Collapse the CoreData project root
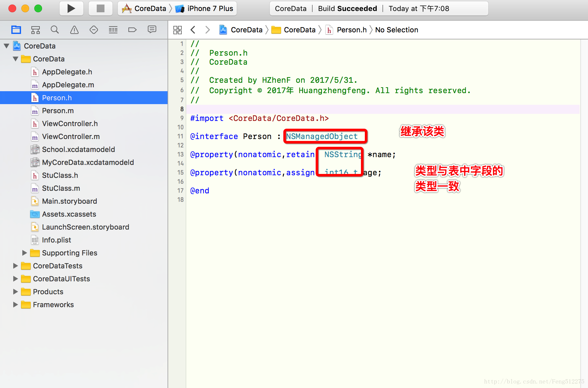The height and width of the screenshot is (388, 588). point(6,46)
